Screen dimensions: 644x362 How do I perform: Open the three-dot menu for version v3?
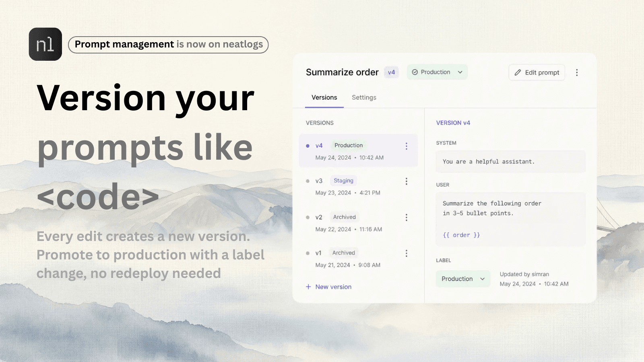click(x=407, y=181)
